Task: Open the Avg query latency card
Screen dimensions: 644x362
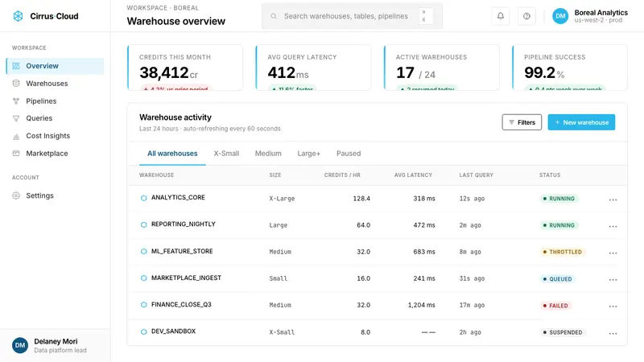Action: tap(313, 68)
